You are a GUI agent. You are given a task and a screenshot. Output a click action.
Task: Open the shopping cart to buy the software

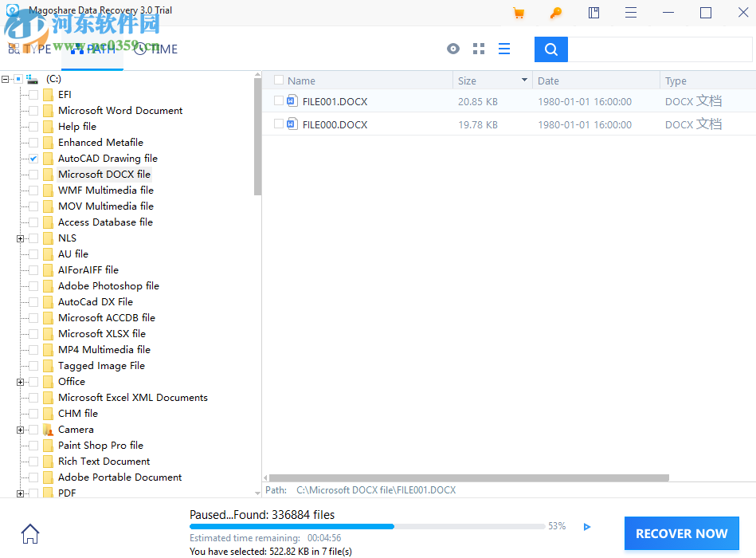point(519,13)
